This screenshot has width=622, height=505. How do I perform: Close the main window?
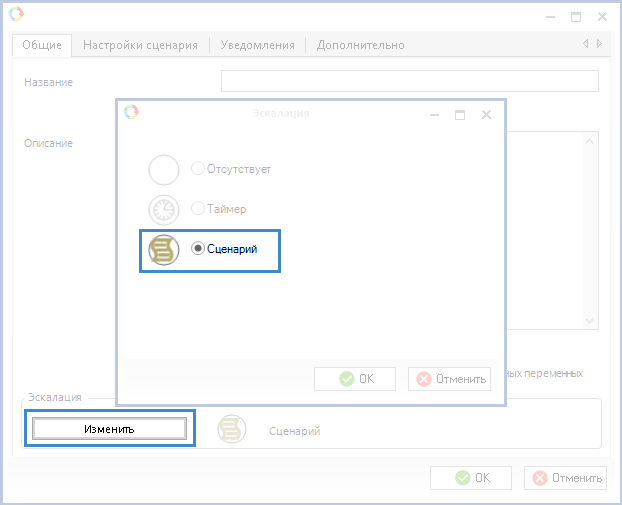(602, 17)
